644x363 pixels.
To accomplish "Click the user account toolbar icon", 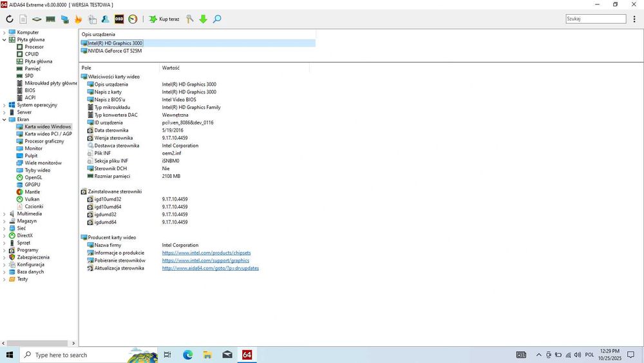I will tap(105, 19).
